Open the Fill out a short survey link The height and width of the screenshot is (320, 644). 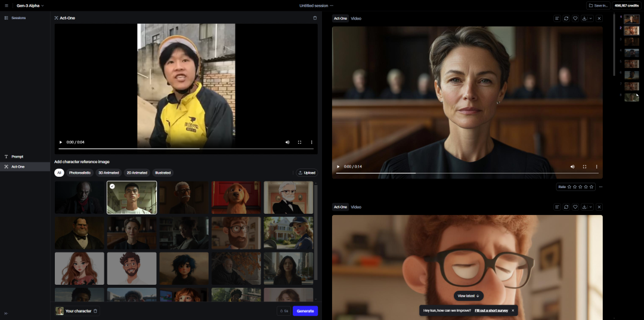(x=491, y=310)
